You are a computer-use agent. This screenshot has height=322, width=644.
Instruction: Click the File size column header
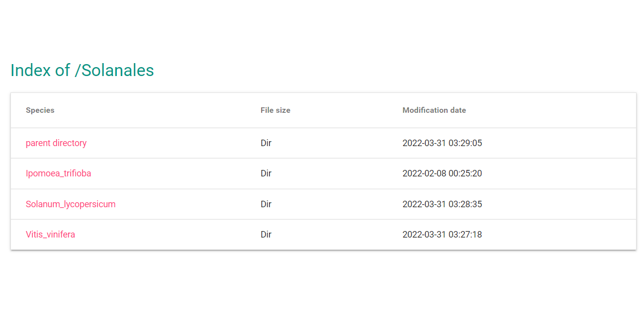(x=276, y=110)
